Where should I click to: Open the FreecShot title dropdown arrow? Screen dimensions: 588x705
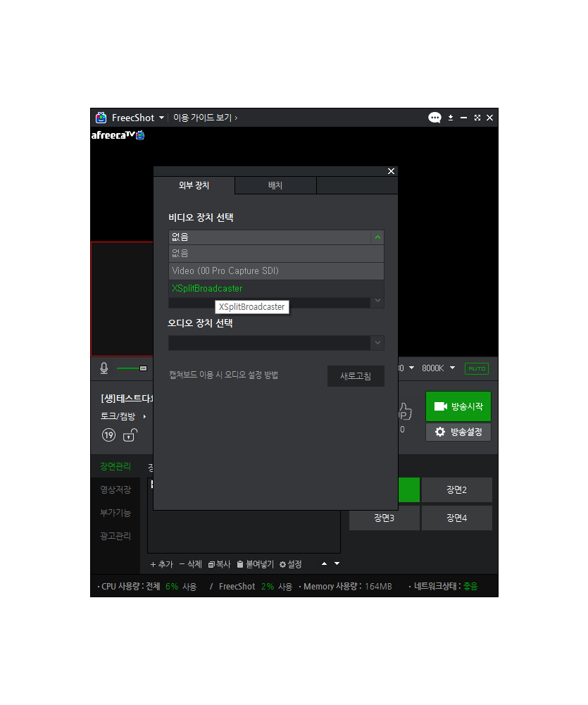[161, 118]
